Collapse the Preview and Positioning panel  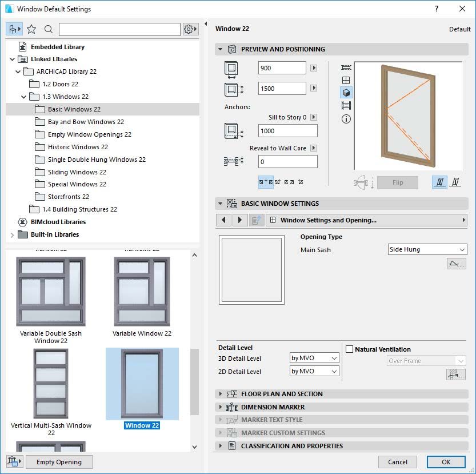coord(221,49)
